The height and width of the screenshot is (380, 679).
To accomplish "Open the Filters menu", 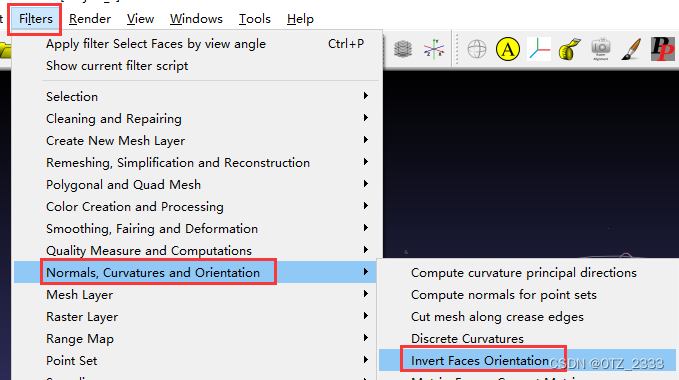I will 36,19.
